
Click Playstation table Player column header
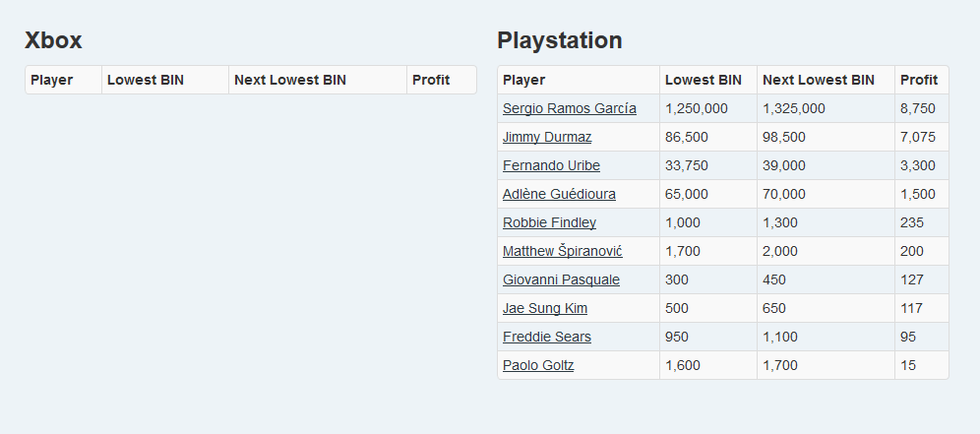coord(523,80)
